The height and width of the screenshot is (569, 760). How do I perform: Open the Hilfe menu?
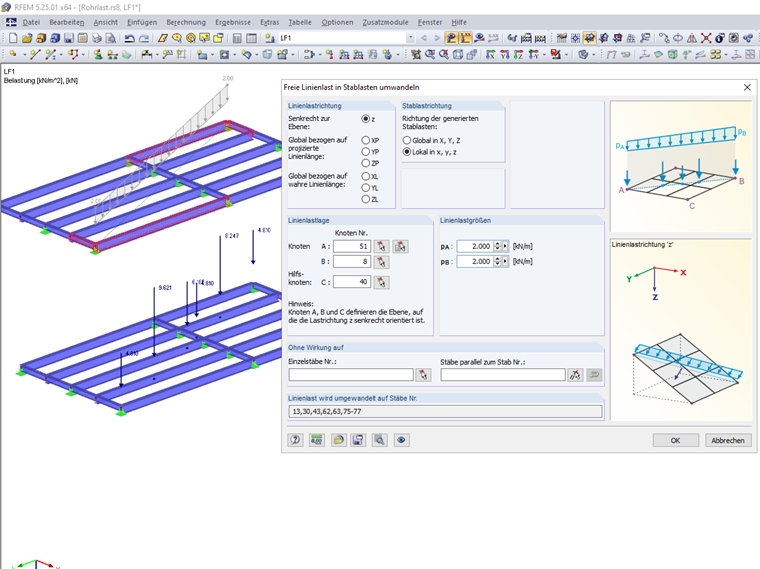coord(459,22)
